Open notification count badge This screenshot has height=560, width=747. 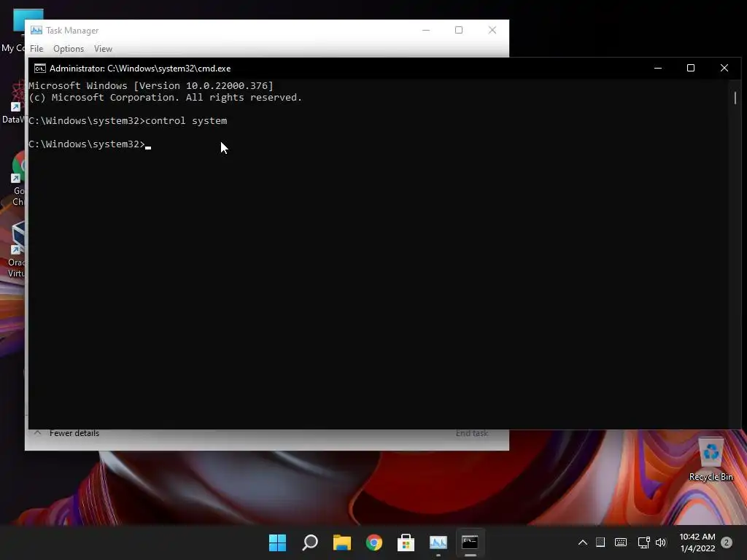click(x=727, y=542)
